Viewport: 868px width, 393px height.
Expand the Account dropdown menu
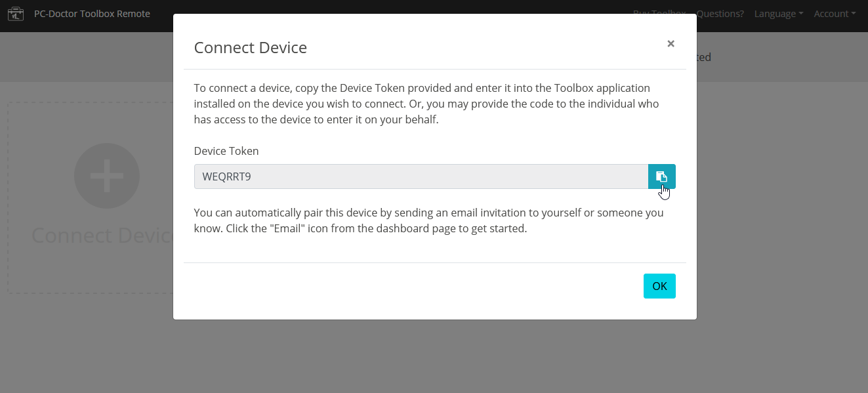[x=834, y=14]
